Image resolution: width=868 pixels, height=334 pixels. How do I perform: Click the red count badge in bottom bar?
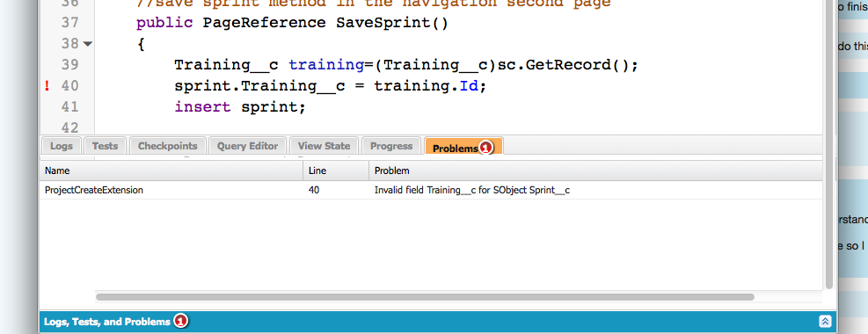[x=180, y=322]
